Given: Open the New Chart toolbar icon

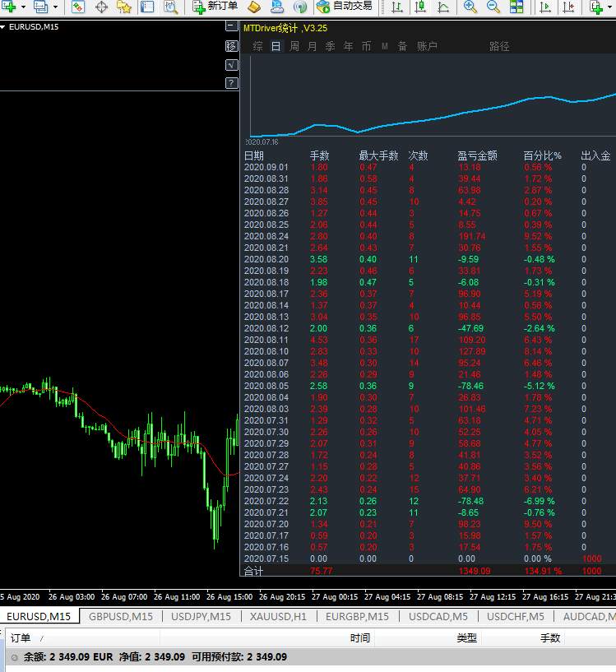Looking at the screenshot, I should click(x=8, y=7).
